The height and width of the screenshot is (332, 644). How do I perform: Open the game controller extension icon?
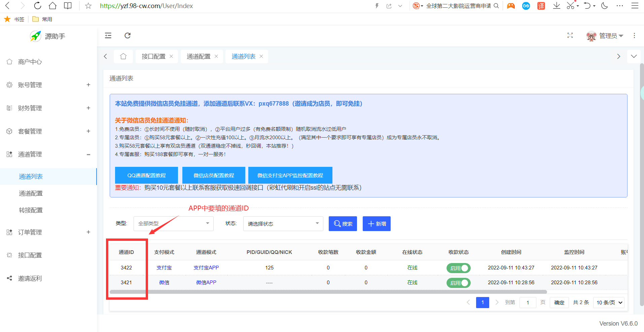(x=511, y=6)
